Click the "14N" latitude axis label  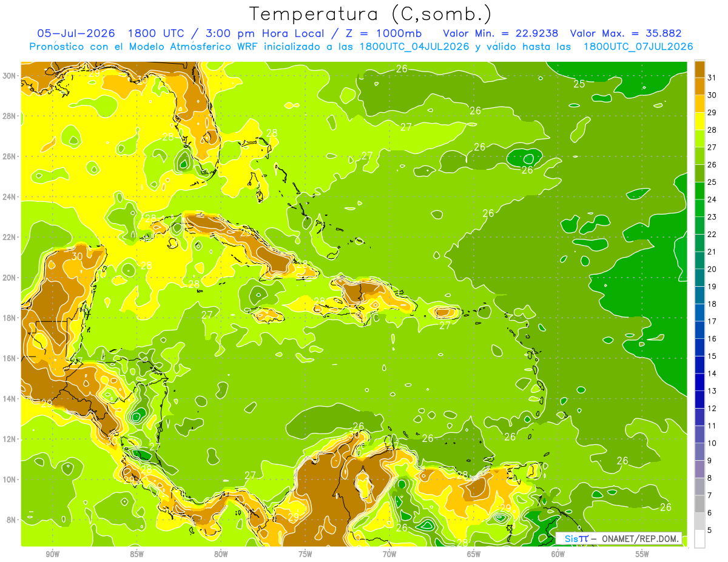10,399
